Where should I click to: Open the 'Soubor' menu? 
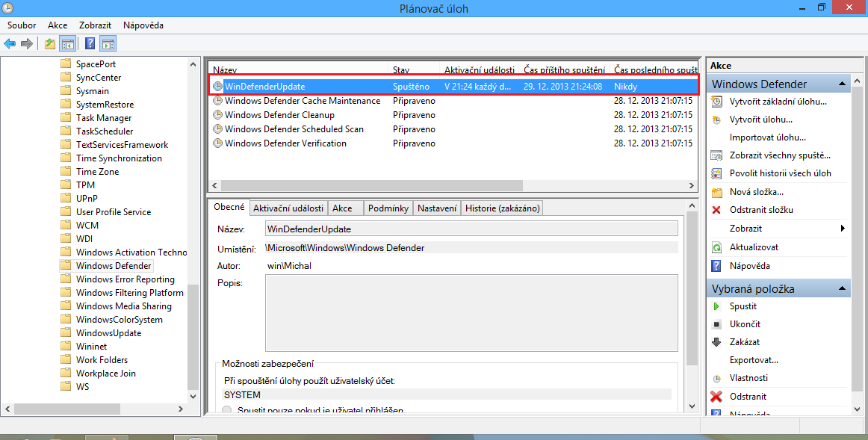[21, 25]
